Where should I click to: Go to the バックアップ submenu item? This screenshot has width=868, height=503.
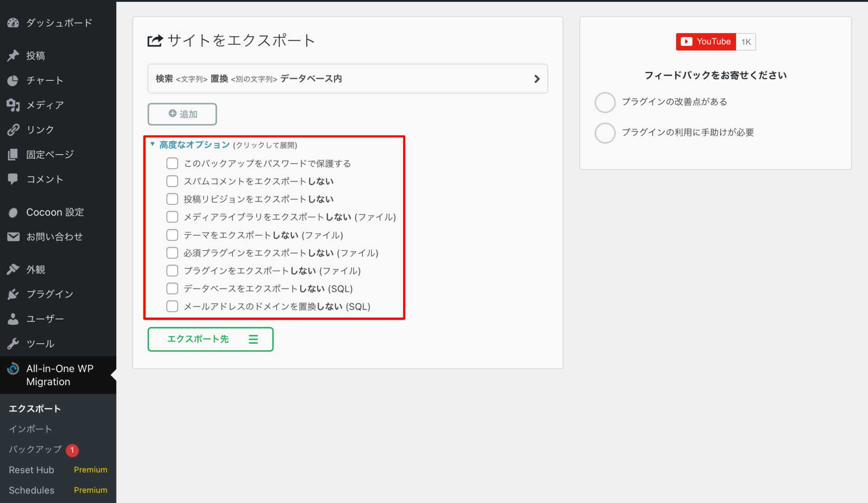35,449
